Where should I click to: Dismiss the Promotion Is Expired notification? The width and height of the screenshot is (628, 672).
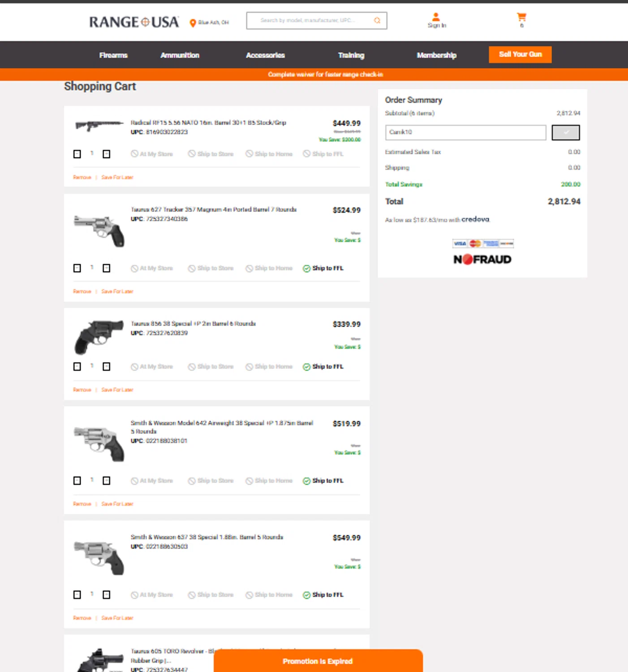click(318, 661)
